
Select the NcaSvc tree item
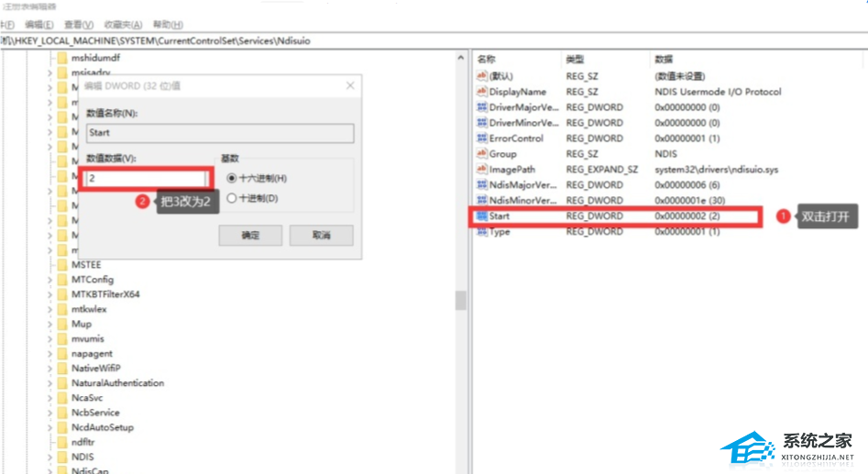tap(87, 398)
